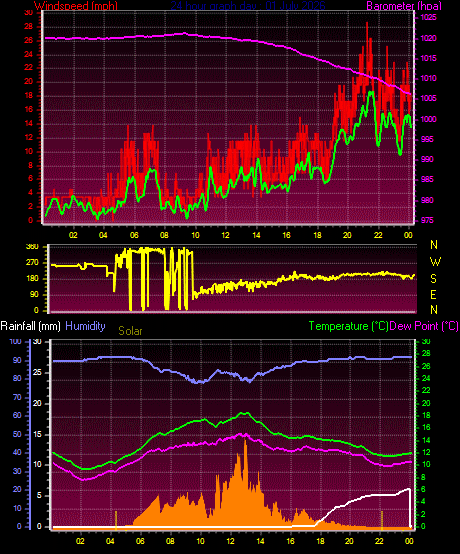Click the red 16 windspeed axis value

click(x=29, y=110)
